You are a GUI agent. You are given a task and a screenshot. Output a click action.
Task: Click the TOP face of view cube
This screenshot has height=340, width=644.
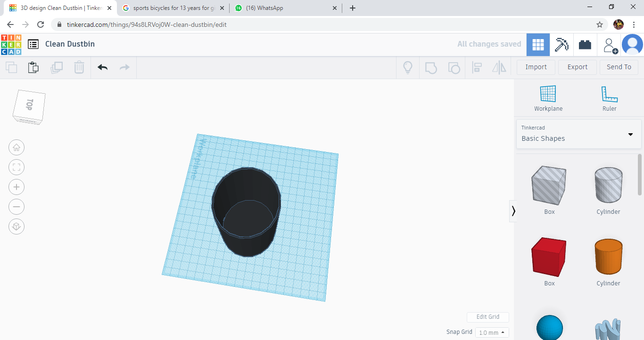(30, 105)
